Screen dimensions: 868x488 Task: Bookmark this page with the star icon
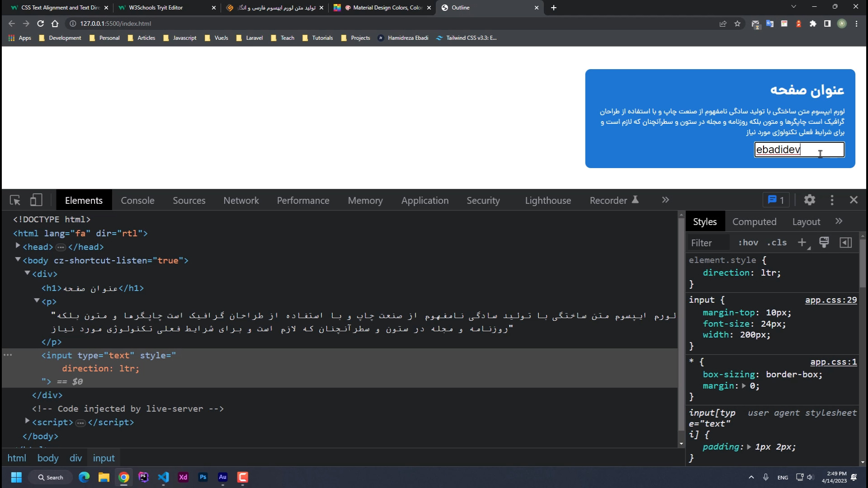[x=737, y=23]
